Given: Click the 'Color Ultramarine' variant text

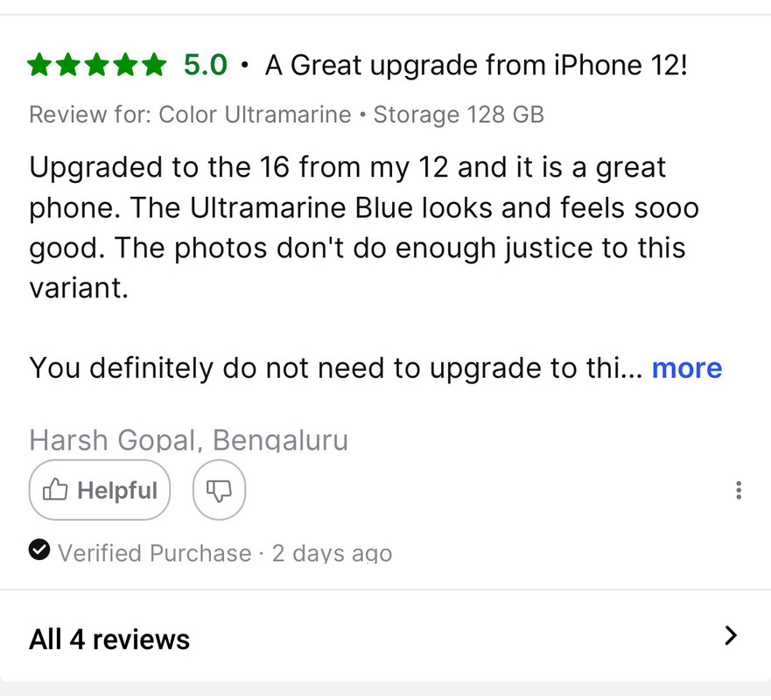Looking at the screenshot, I should 255,115.
